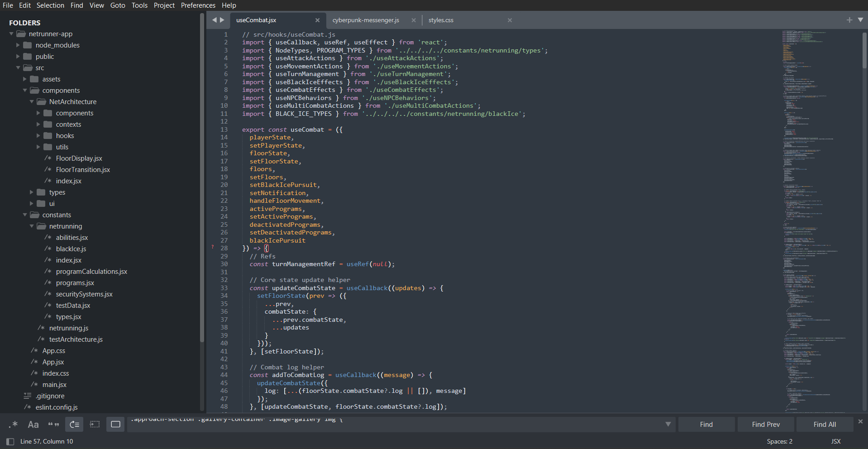Image resolution: width=868 pixels, height=449 pixels.
Task: Toggle regular expression search mode
Action: [13, 425]
